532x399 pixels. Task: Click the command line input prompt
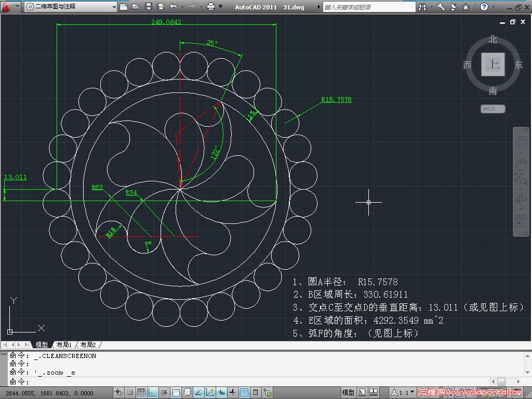pyautogui.click(x=249, y=382)
